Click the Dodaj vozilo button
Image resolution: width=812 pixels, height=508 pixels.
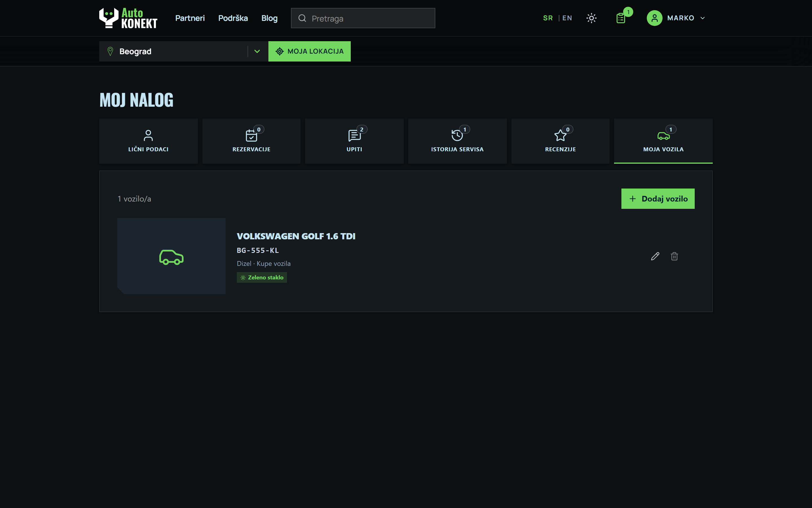[x=658, y=199]
